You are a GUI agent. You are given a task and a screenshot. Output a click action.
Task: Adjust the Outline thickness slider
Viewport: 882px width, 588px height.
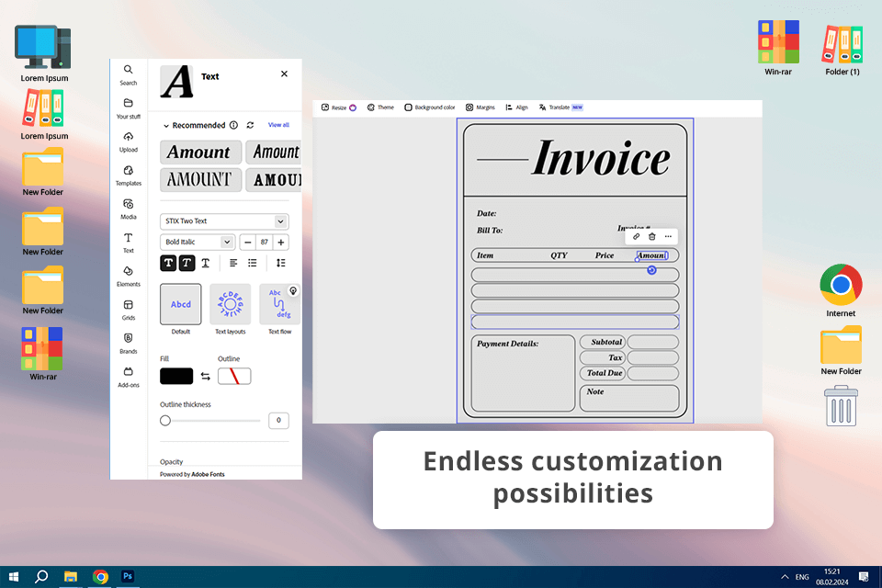click(165, 420)
